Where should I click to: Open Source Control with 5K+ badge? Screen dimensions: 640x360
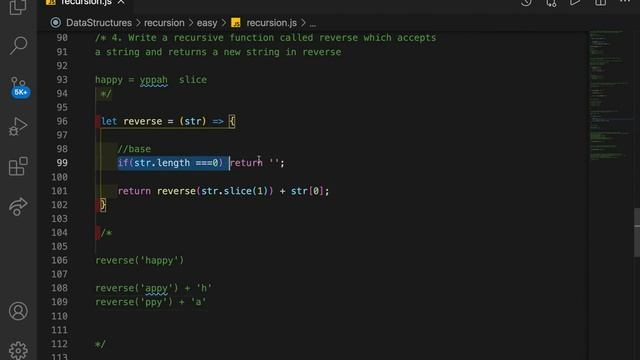[x=19, y=87]
